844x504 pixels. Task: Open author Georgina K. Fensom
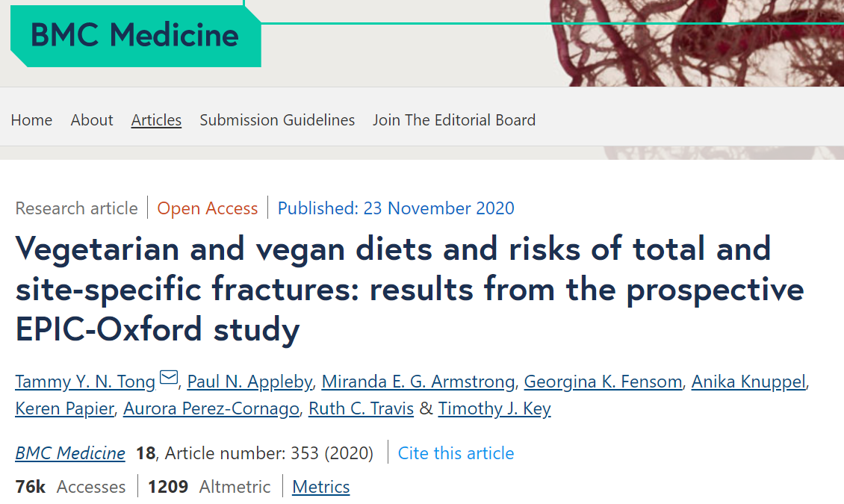(x=603, y=382)
